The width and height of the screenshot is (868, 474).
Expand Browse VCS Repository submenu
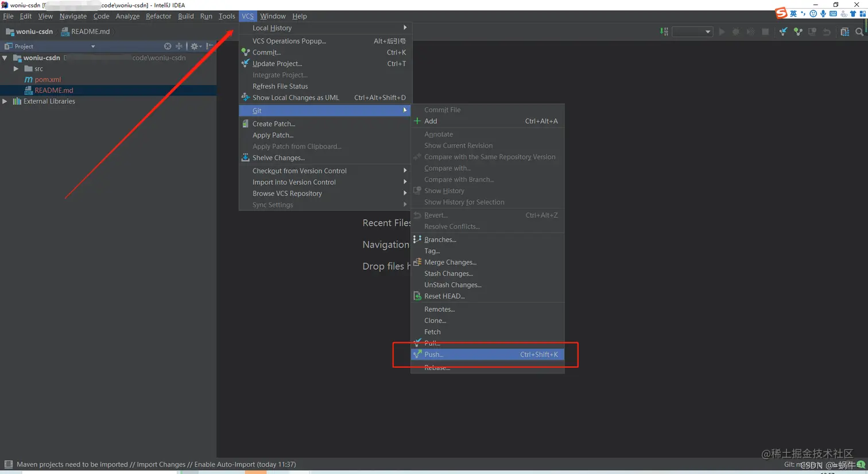click(324, 194)
